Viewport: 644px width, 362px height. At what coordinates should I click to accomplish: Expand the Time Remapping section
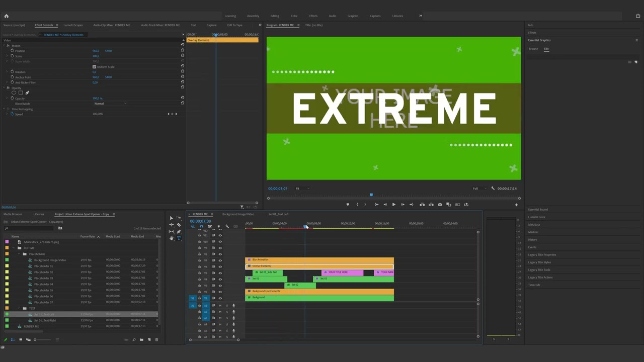pos(4,109)
